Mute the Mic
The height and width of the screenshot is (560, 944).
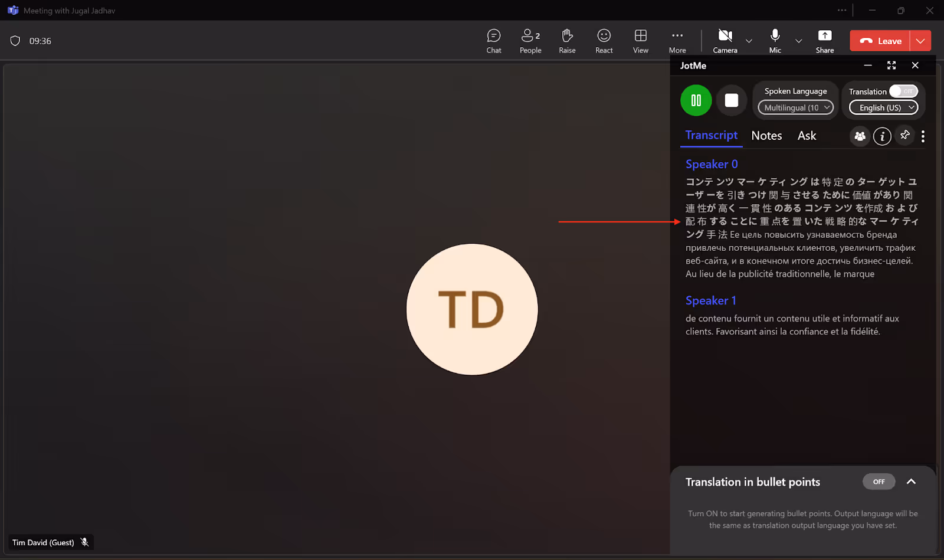point(775,41)
